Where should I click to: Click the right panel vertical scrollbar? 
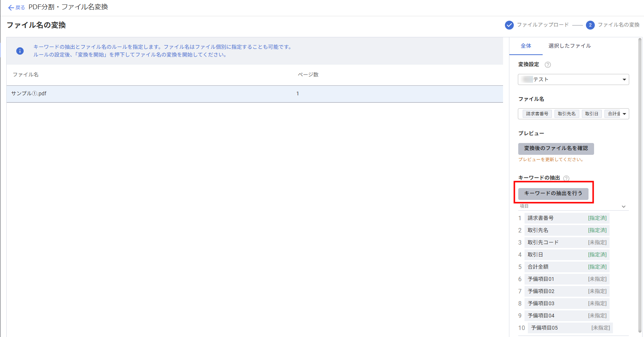[x=640, y=185]
